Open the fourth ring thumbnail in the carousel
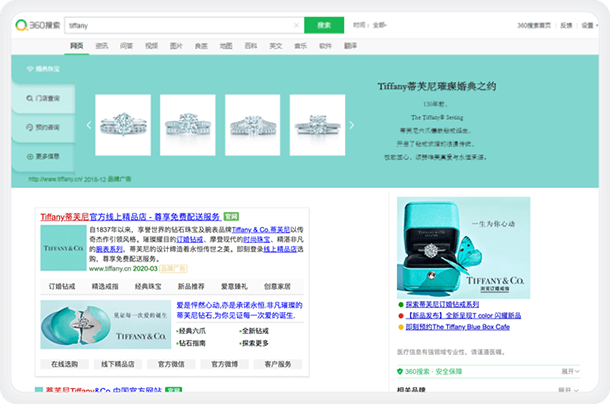610x404 pixels. click(x=317, y=125)
